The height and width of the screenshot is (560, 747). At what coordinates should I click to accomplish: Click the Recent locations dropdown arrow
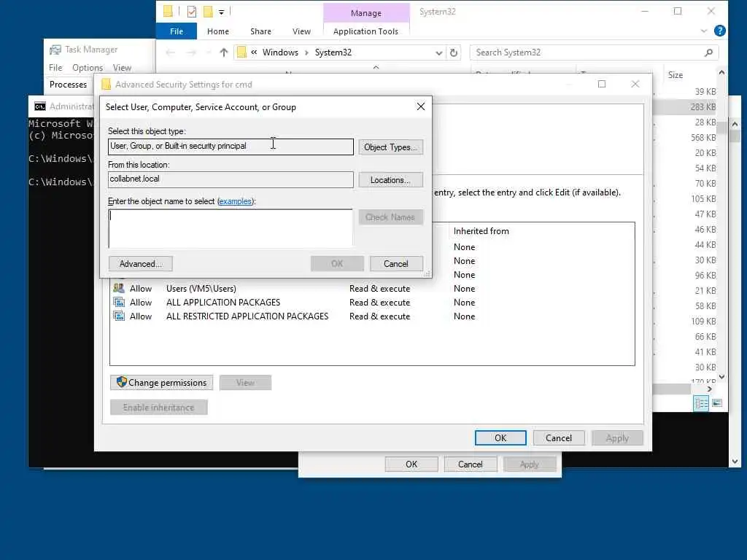point(207,52)
